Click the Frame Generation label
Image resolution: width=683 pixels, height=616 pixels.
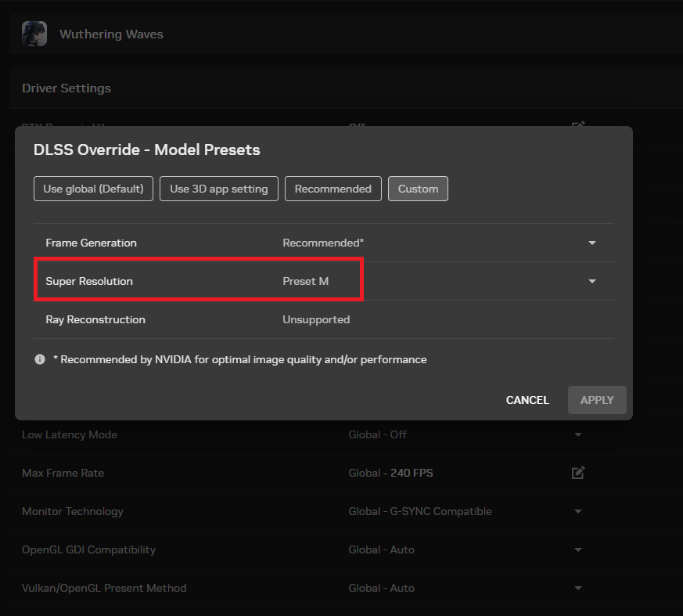91,243
